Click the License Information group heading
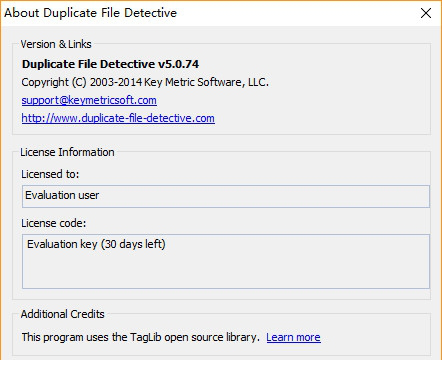This screenshot has height=374, width=442. tap(67, 152)
